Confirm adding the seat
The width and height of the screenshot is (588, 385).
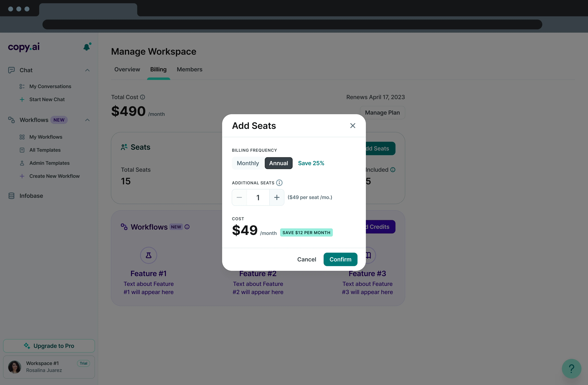point(340,259)
